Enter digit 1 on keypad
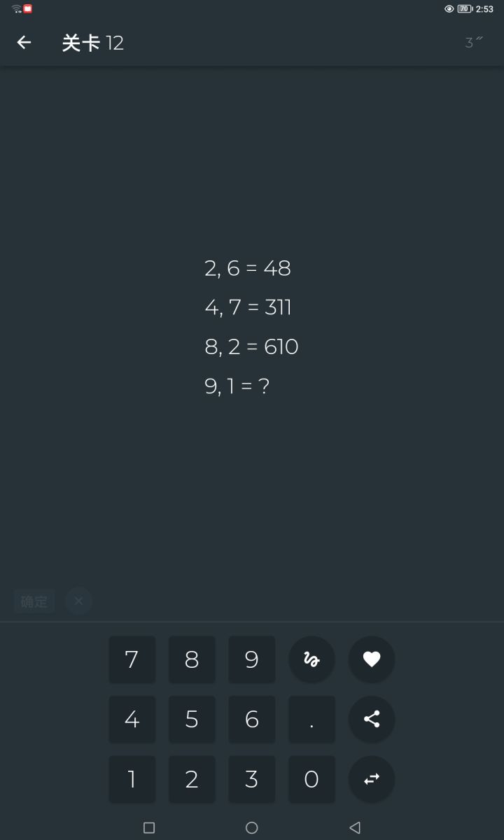Screen dimensions: 504x840 (x=132, y=779)
